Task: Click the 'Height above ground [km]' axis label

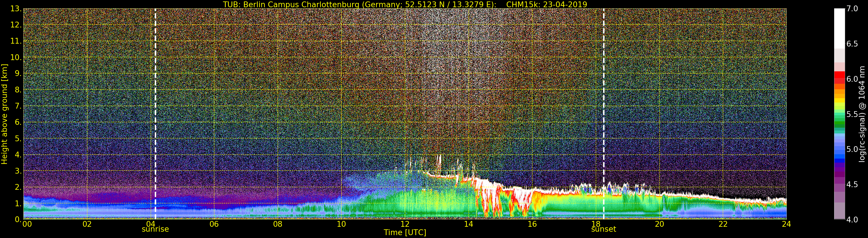Action: tap(4, 114)
